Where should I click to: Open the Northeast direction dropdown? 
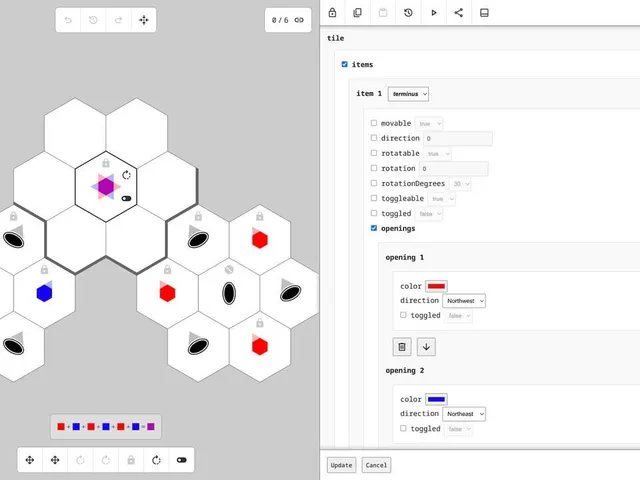(x=464, y=414)
